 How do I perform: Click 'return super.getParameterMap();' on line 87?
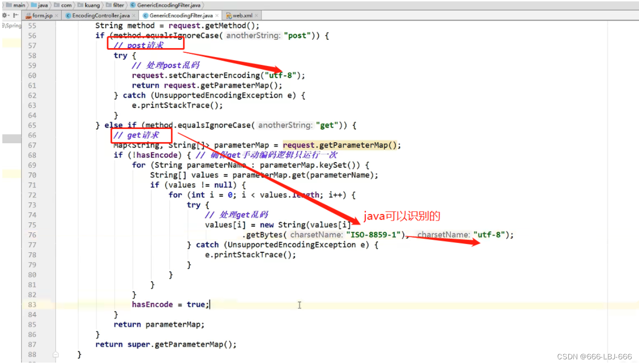click(166, 344)
